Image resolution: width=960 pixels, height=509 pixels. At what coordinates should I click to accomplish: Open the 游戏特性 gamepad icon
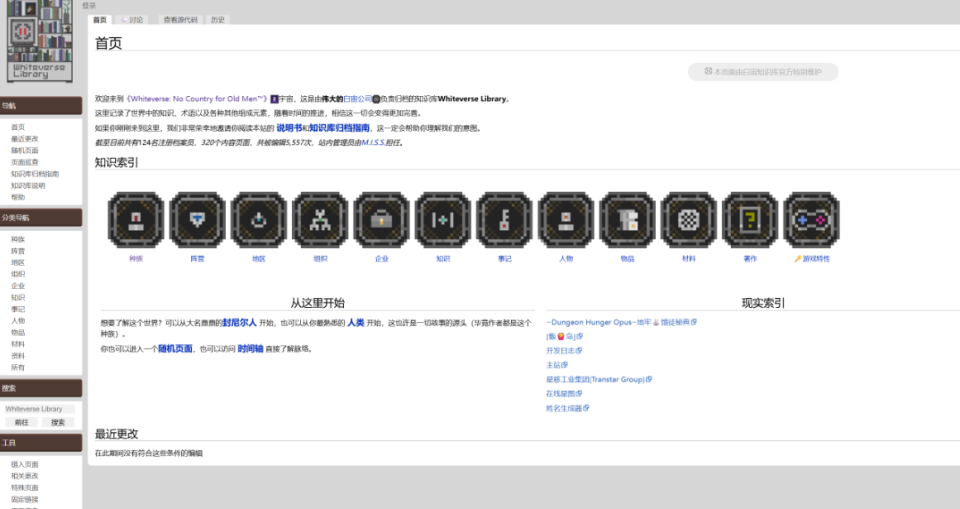click(811, 220)
